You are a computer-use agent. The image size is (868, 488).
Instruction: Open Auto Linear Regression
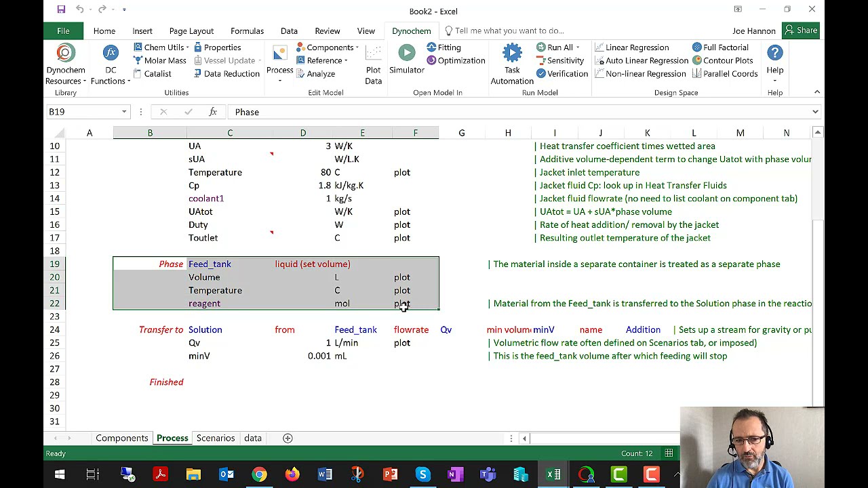coord(642,60)
